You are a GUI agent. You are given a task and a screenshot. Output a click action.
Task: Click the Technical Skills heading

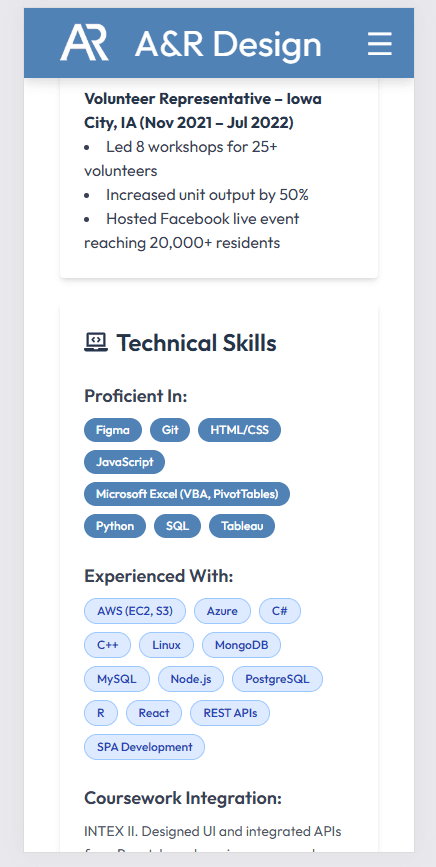[x=196, y=343]
